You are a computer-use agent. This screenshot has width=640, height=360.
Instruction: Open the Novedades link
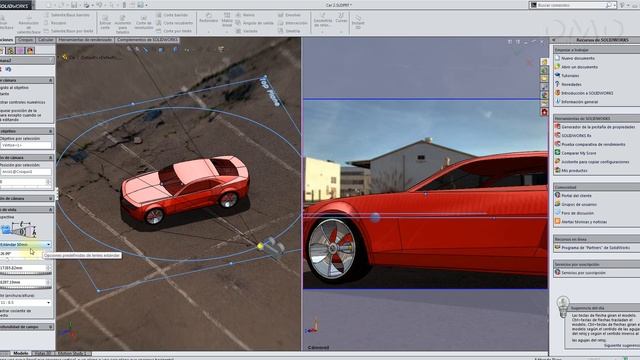[x=571, y=84]
